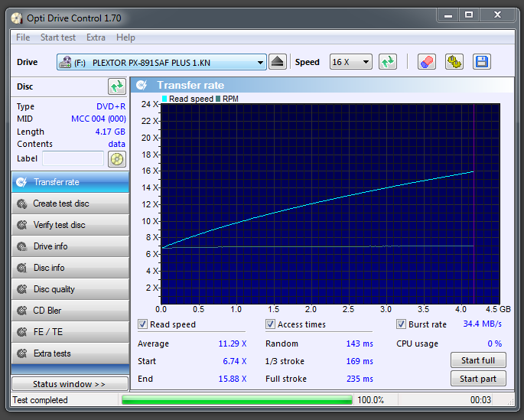Image resolution: width=524 pixels, height=420 pixels.
Task: Open Disc quality scan
Action: click(70, 289)
